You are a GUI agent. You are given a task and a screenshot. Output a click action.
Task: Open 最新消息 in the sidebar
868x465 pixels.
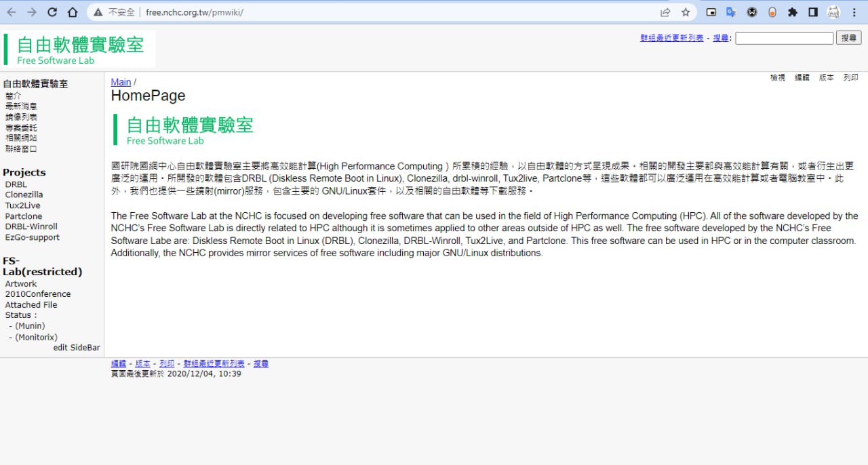pos(21,106)
